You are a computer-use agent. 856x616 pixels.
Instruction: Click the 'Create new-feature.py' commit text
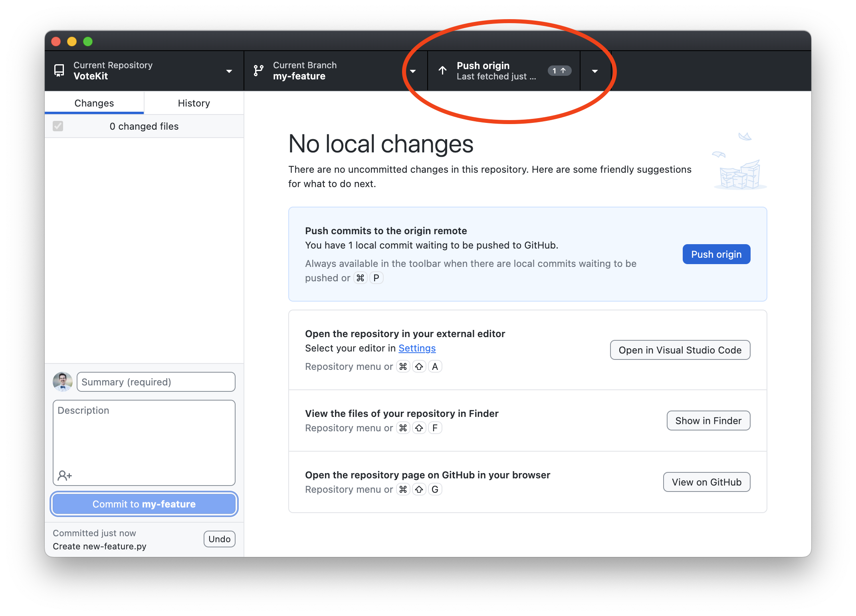(x=99, y=546)
